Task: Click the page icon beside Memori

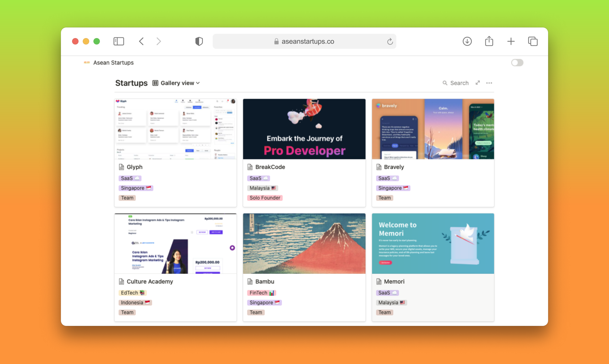Action: [x=379, y=281]
